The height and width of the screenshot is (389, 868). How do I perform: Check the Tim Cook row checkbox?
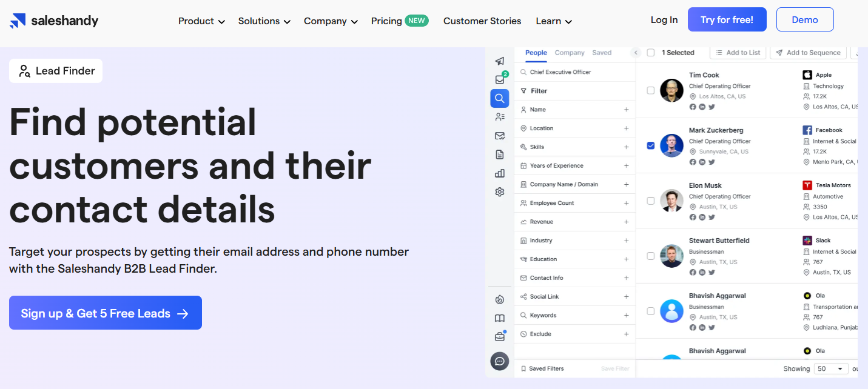[x=651, y=90]
